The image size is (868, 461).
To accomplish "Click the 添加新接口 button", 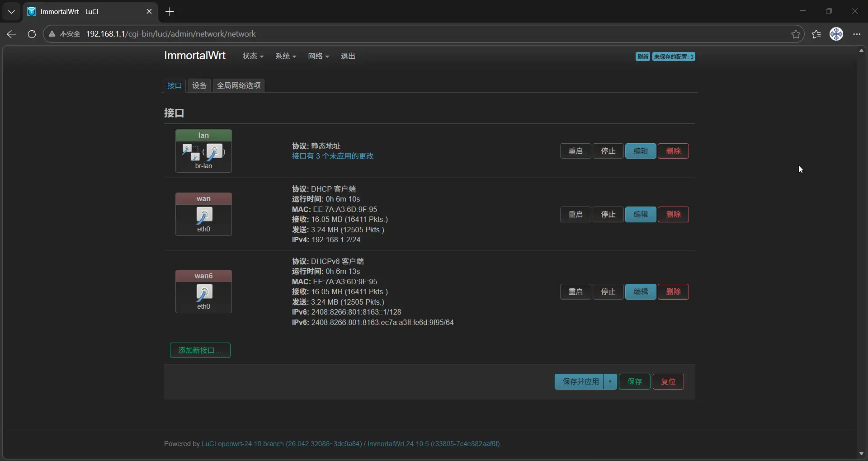I will [200, 350].
